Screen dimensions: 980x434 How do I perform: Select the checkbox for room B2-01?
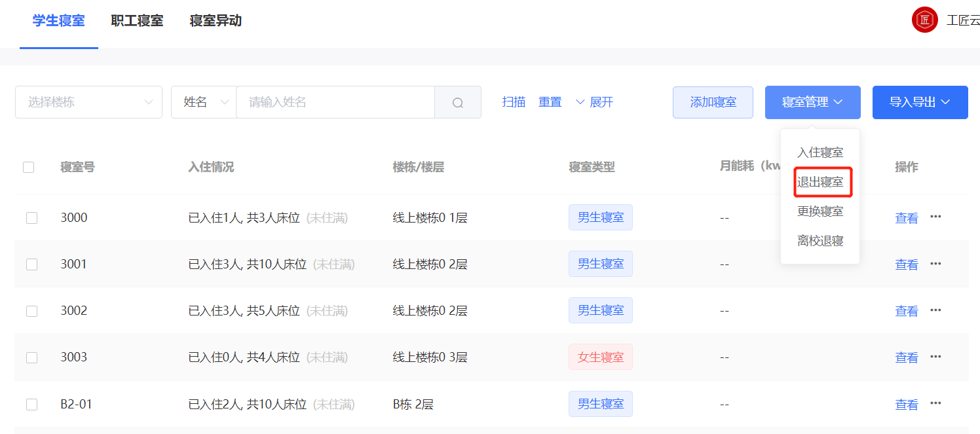pos(31,405)
